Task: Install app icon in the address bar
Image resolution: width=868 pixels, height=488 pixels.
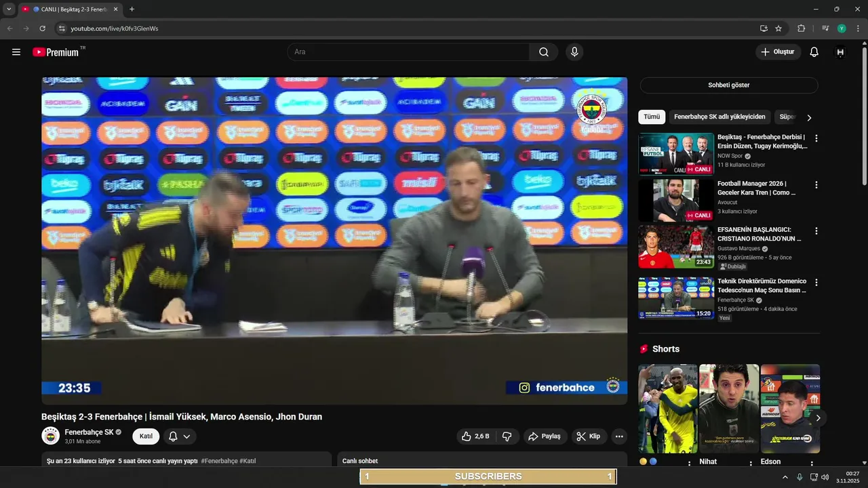Action: pos(764,28)
